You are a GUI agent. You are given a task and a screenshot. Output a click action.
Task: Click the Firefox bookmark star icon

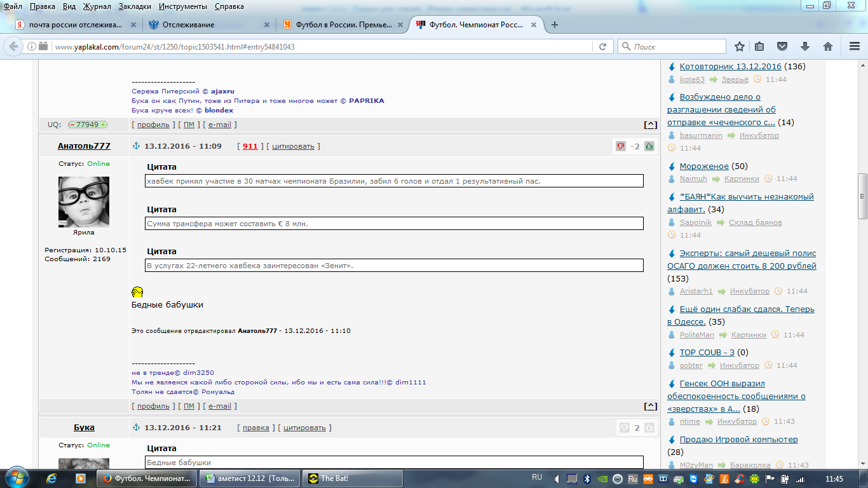tap(740, 46)
